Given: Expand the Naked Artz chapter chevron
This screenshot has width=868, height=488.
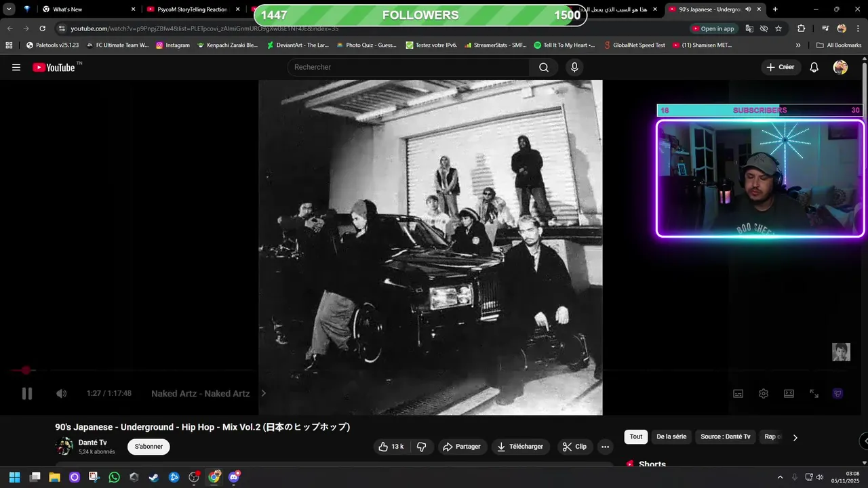Looking at the screenshot, I should [263, 394].
